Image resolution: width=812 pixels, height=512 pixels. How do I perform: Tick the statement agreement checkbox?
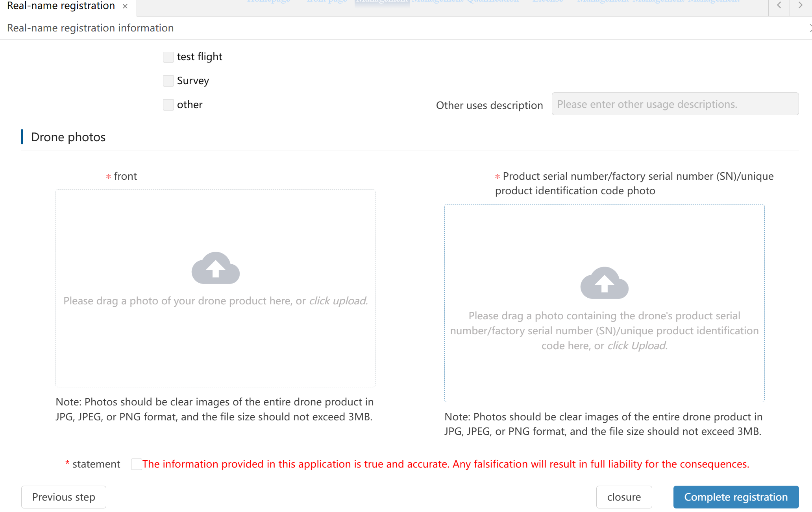[136, 464]
